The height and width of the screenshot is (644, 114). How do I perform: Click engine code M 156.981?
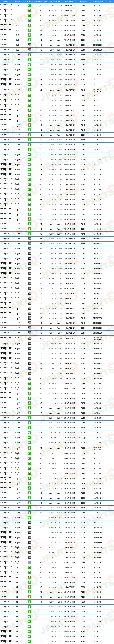point(98,642)
